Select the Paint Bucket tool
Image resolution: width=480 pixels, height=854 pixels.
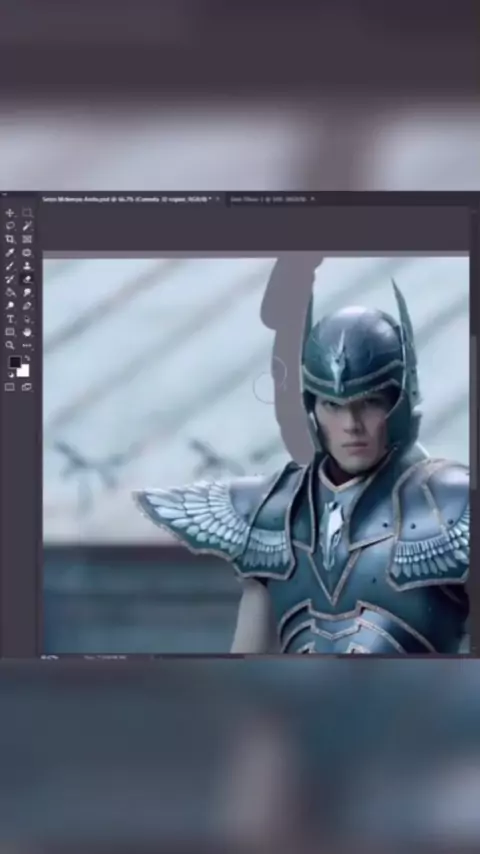10,292
